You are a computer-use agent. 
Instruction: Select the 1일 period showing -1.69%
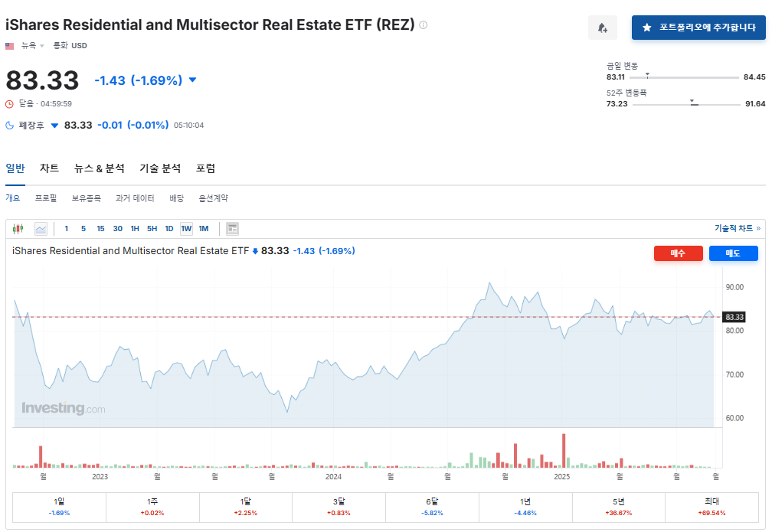[59, 507]
